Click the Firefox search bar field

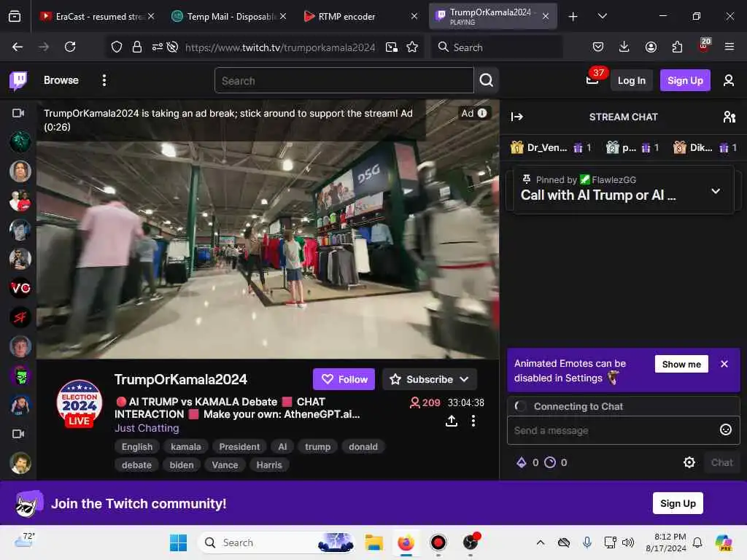pyautogui.click(x=497, y=47)
